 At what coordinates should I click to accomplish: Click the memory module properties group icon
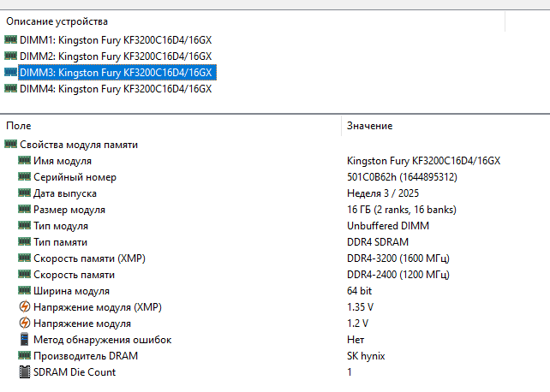pyautogui.click(x=10, y=145)
